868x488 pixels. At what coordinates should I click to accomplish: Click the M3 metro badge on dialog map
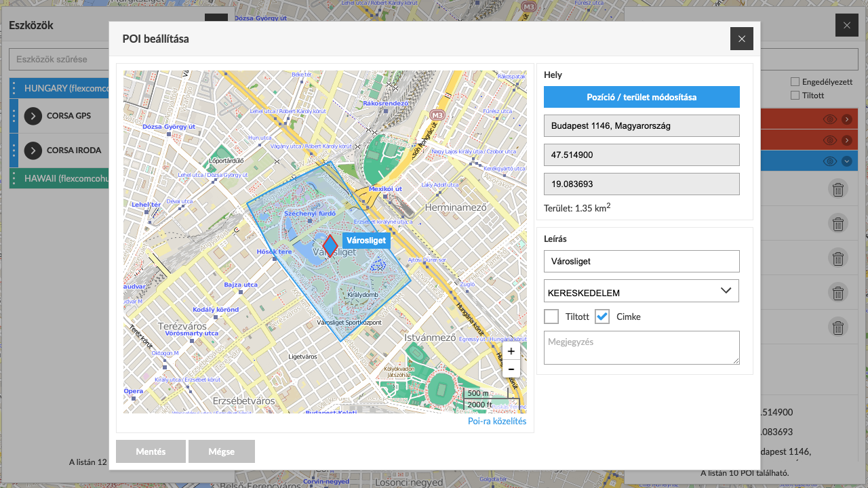(438, 115)
